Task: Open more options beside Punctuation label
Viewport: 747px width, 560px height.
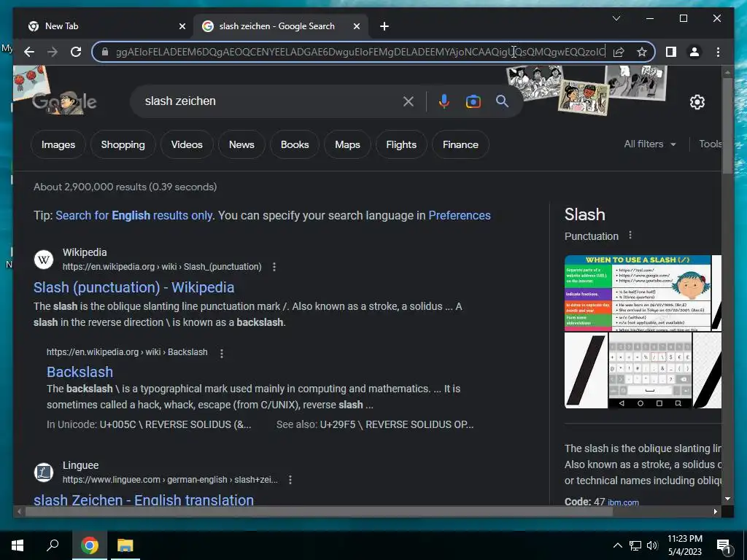Action: [x=630, y=236]
